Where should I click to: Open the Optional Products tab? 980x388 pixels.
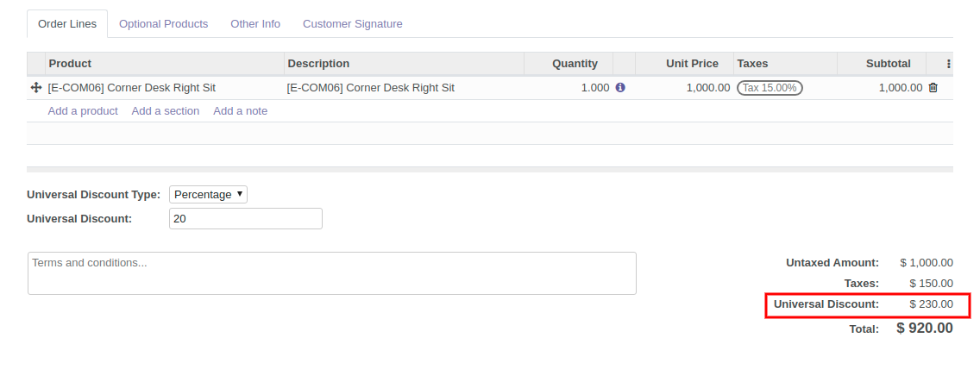(x=164, y=24)
